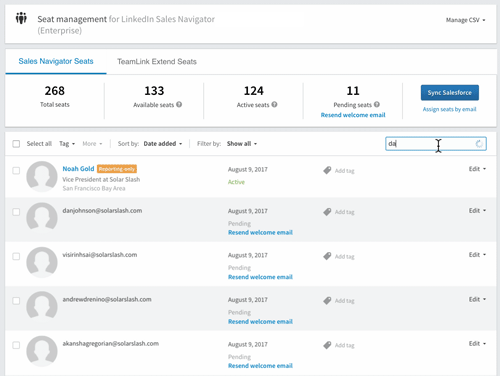
Task: Click the Reporting-only badge
Action: tap(117, 169)
